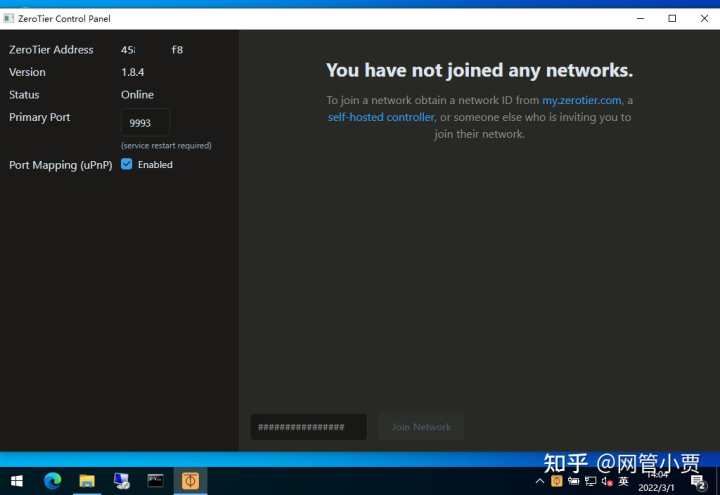Open the computer management taskbar icon
Image resolution: width=720 pixels, height=495 pixels.
122,481
